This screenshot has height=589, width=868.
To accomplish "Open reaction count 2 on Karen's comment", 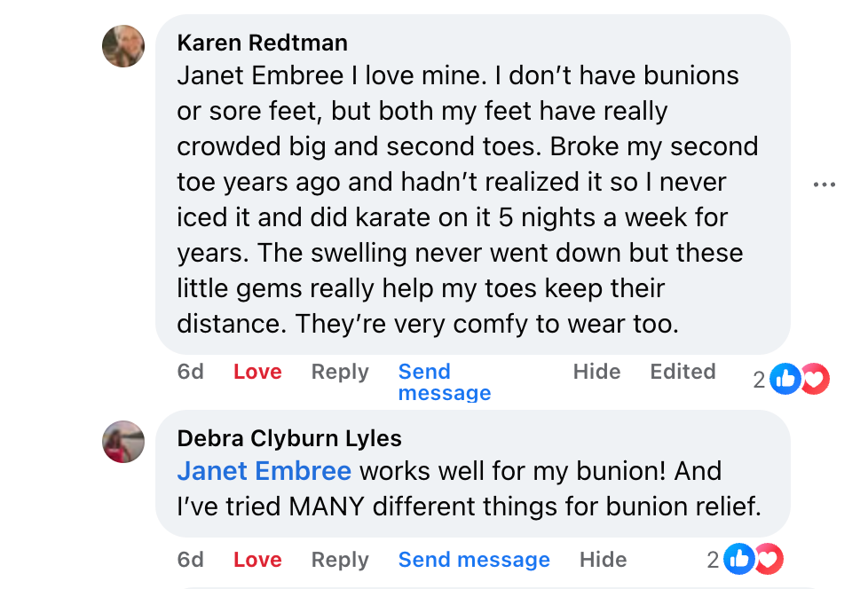I will [759, 381].
